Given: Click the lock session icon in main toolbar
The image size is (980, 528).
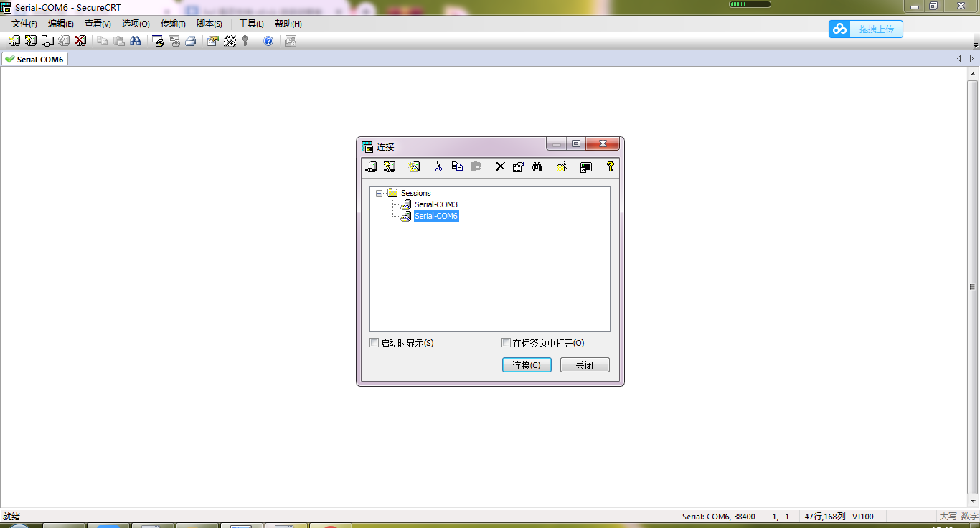Looking at the screenshot, I should coord(291,41).
